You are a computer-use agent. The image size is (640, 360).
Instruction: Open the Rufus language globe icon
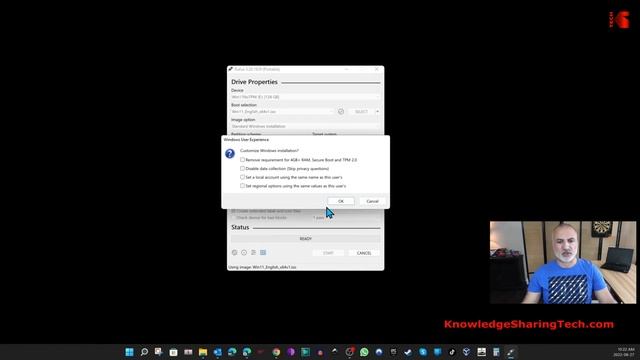[235, 253]
